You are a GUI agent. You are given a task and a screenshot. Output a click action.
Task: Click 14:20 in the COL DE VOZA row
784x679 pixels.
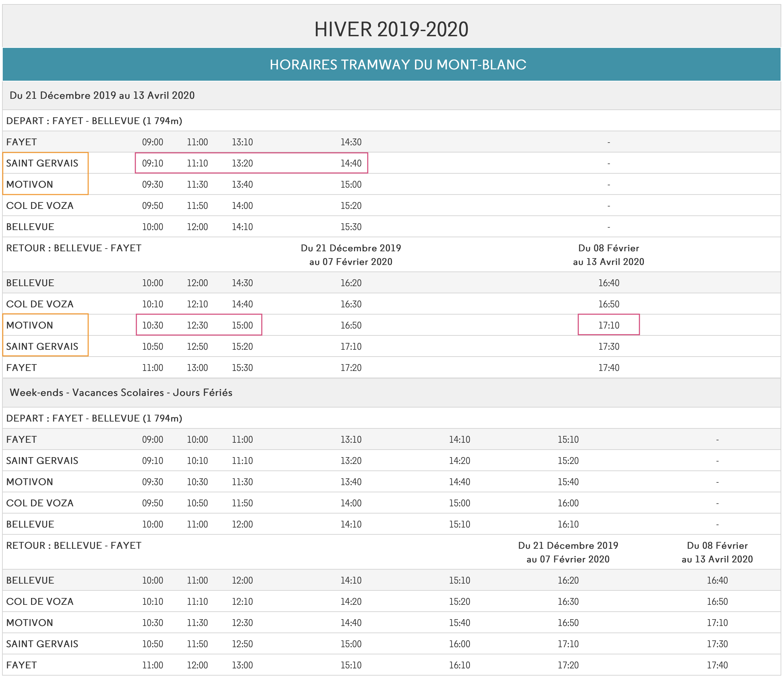(x=351, y=601)
